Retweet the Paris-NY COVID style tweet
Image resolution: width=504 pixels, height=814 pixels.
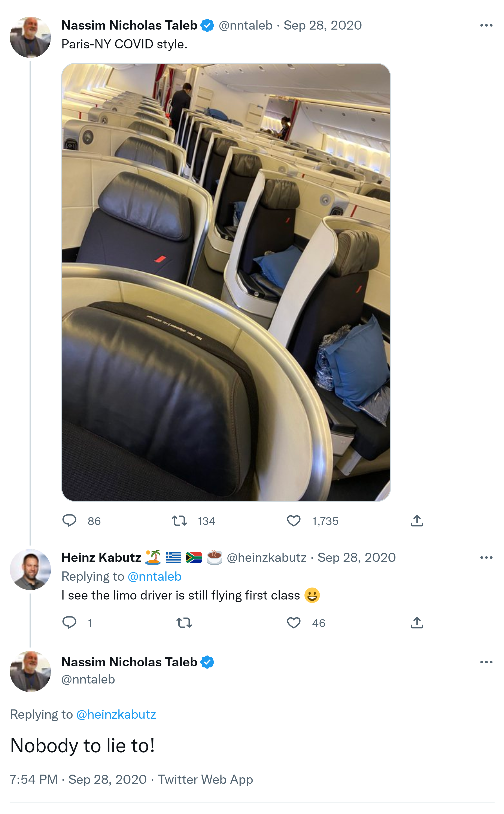179,520
